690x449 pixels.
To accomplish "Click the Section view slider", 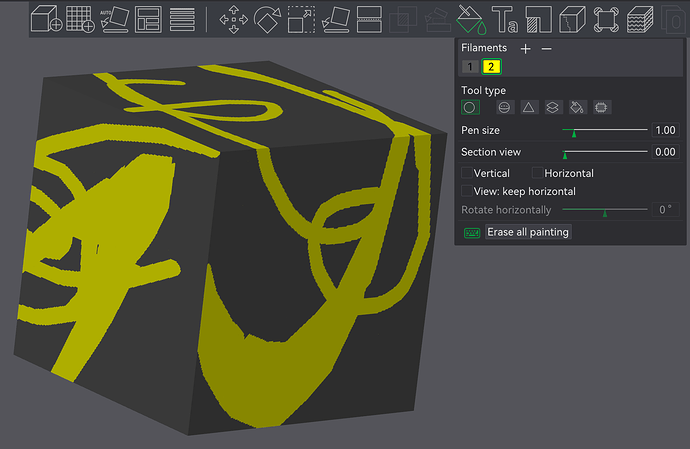I will 605,152.
